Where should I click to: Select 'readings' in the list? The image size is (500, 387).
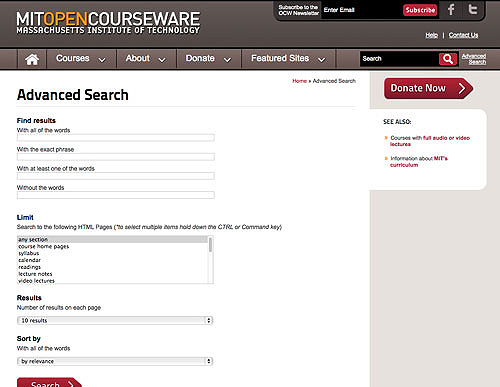(112, 267)
